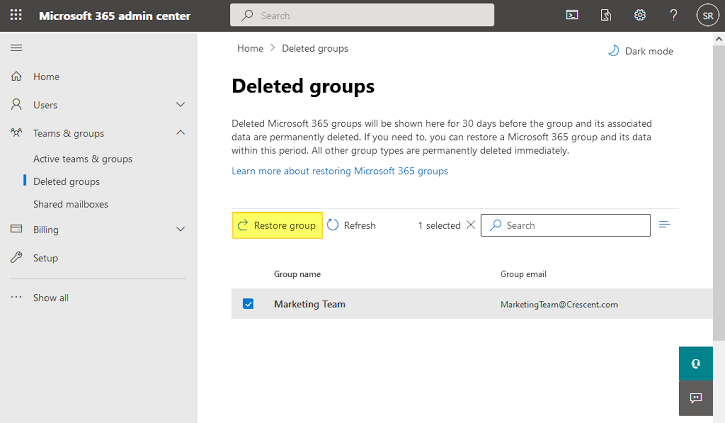Open Learn more about restoring Microsoft 365 groups

coord(340,171)
